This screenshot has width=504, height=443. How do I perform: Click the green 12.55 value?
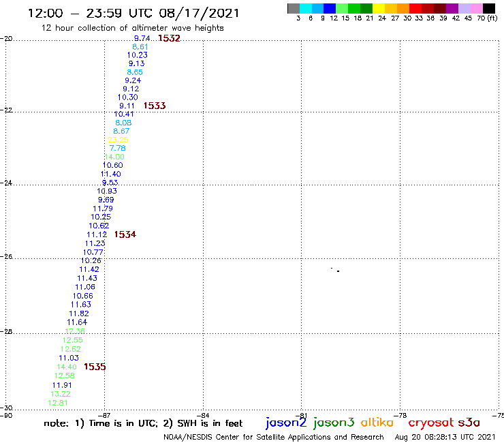coord(73,340)
